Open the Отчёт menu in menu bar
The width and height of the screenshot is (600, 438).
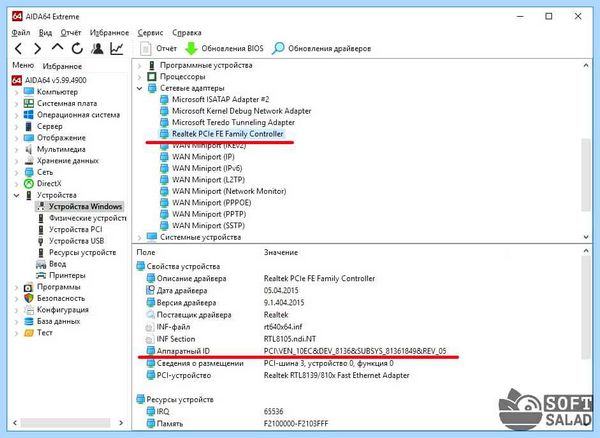71,33
